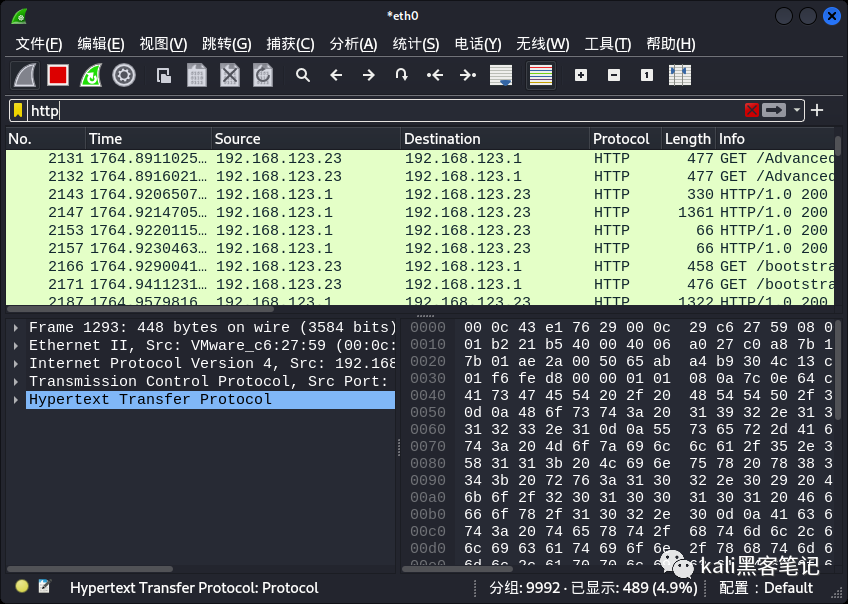This screenshot has width=848, height=604.
Task: Fit the packet list columns to content
Action: coord(680,75)
